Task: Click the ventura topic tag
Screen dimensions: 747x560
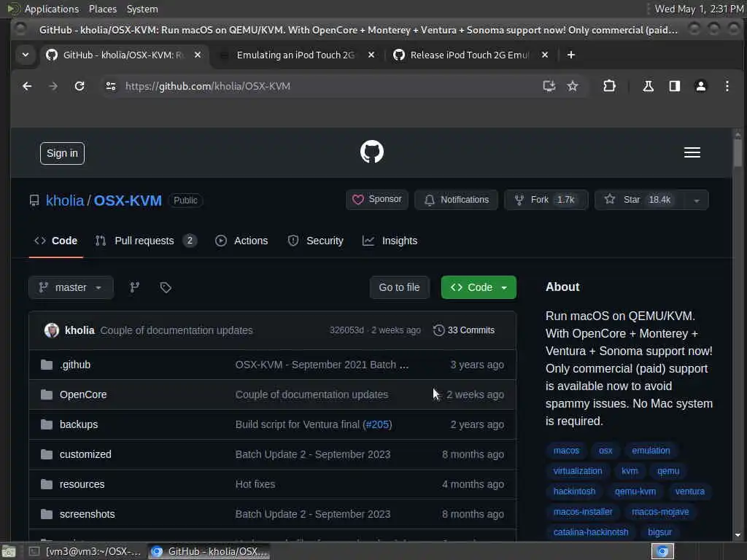Action: point(689,491)
